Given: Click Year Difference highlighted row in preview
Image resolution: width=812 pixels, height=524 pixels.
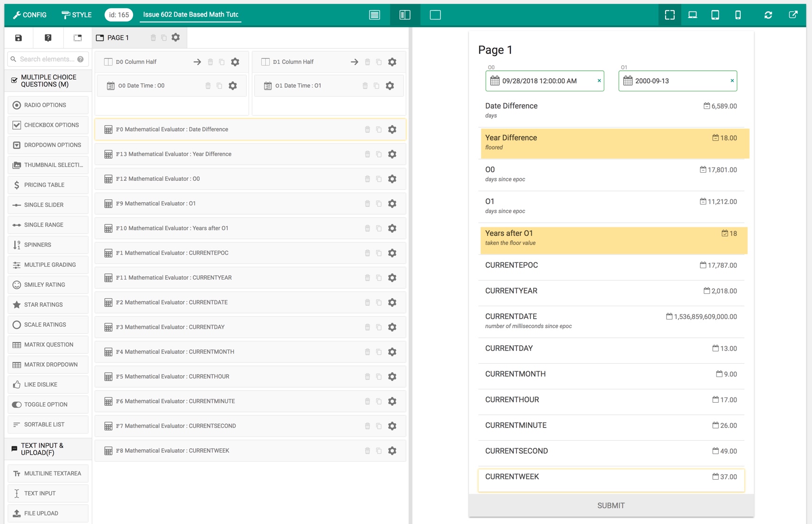Looking at the screenshot, I should click(615, 143).
